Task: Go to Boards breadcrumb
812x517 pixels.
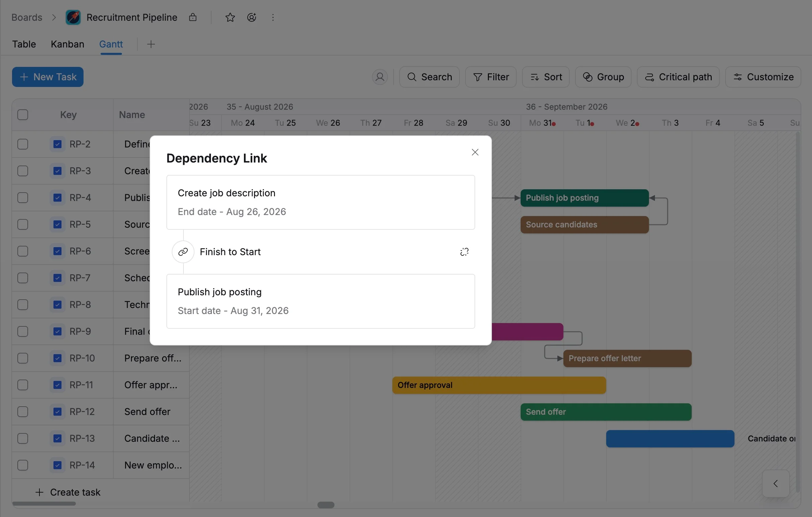Action: pyautogui.click(x=27, y=17)
